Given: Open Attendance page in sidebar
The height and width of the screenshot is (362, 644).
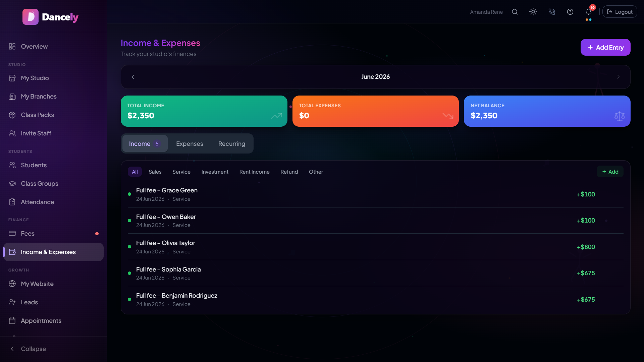Looking at the screenshot, I should pyautogui.click(x=54, y=202).
